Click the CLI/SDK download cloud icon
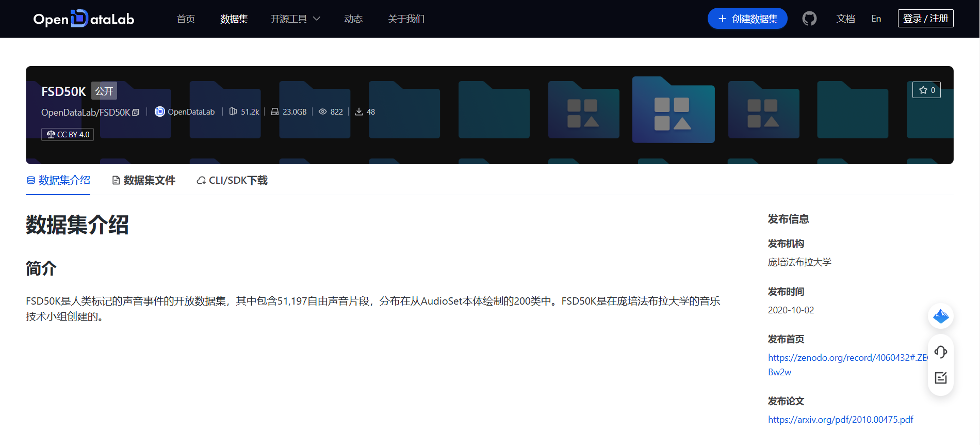 tap(202, 181)
